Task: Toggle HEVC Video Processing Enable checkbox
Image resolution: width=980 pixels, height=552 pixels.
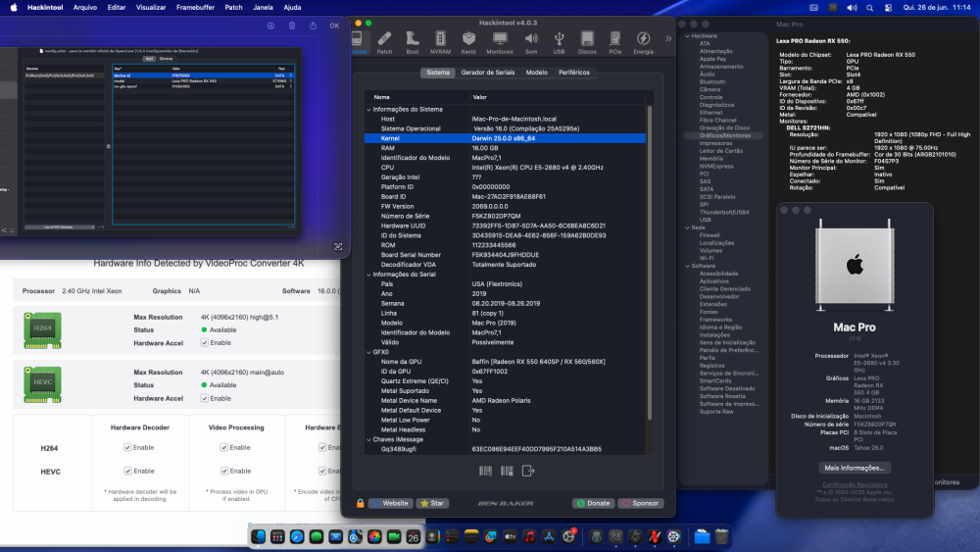Action: click(223, 471)
